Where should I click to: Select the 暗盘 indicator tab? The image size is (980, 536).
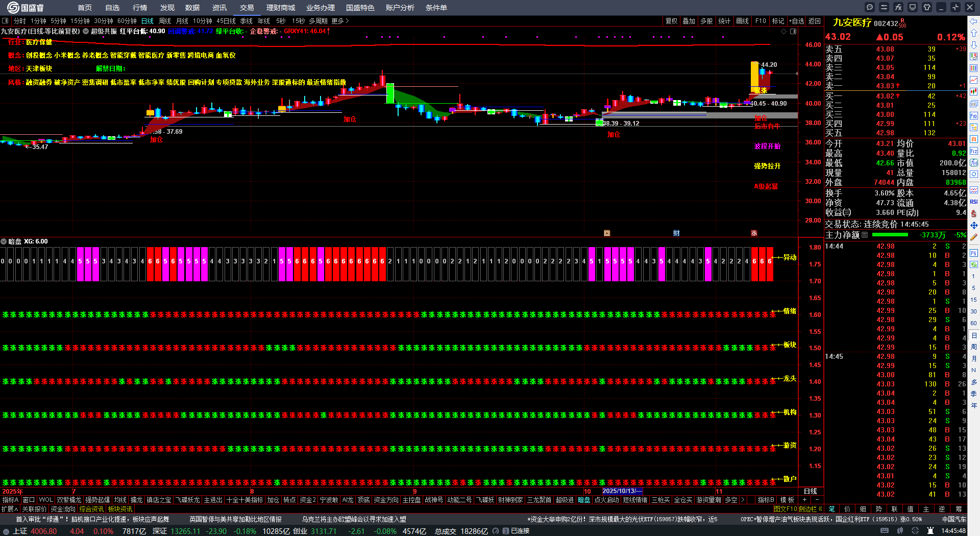[584, 500]
